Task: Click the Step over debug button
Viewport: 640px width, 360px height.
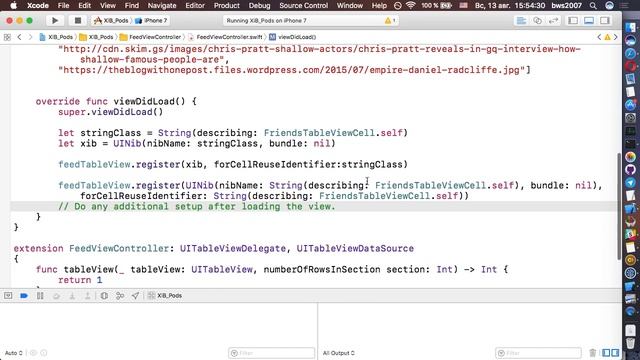Action: click(56, 296)
